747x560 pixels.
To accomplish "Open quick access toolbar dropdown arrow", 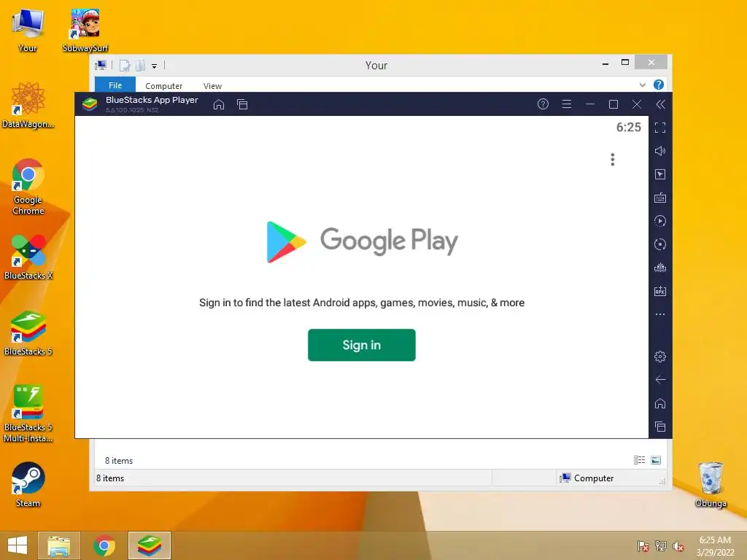I will coord(155,66).
